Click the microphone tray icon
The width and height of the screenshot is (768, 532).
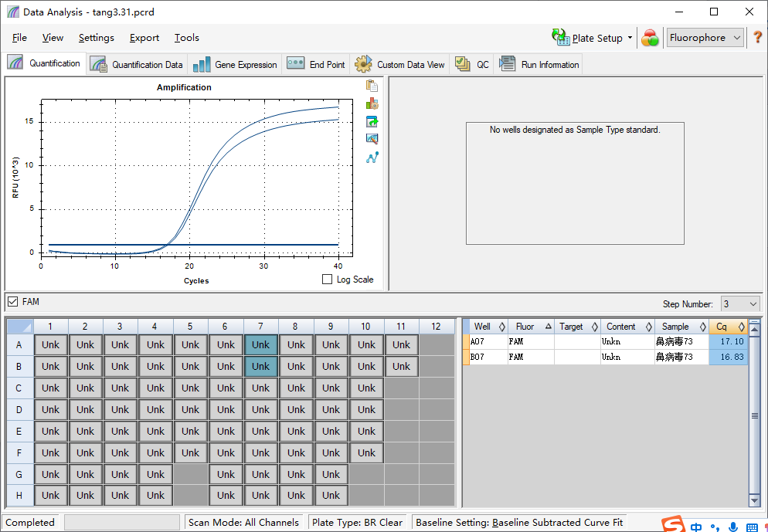(x=733, y=527)
